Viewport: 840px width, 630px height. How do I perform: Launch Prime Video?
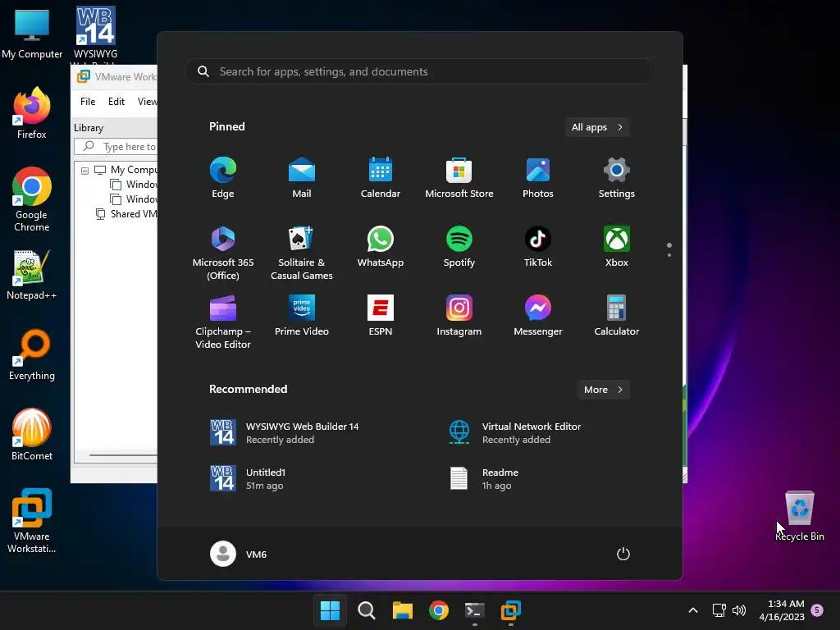pyautogui.click(x=302, y=316)
